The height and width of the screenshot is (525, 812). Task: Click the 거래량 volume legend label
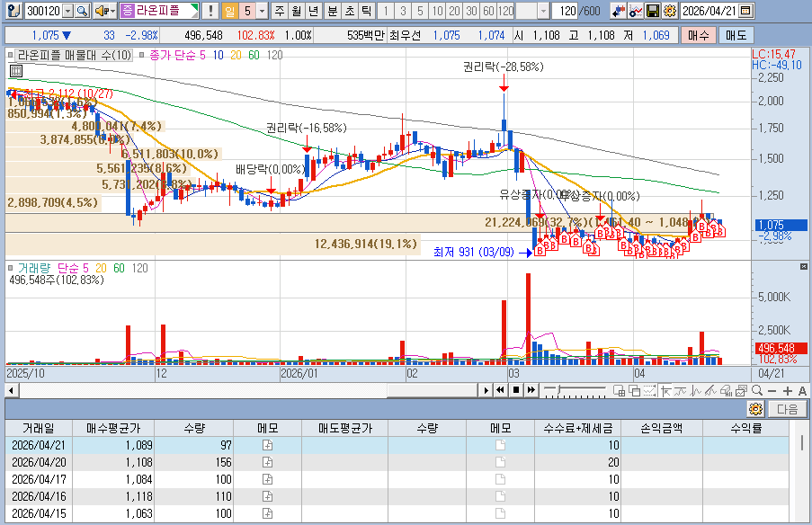coord(33,268)
